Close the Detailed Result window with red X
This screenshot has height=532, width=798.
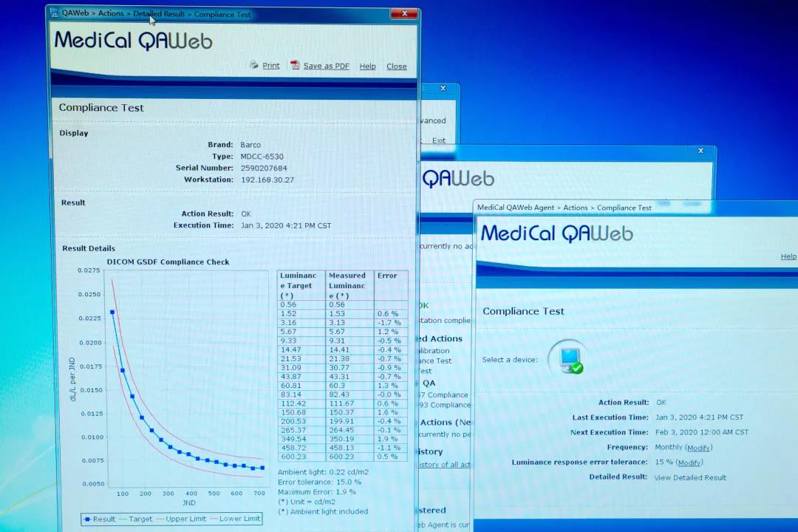pyautogui.click(x=403, y=13)
